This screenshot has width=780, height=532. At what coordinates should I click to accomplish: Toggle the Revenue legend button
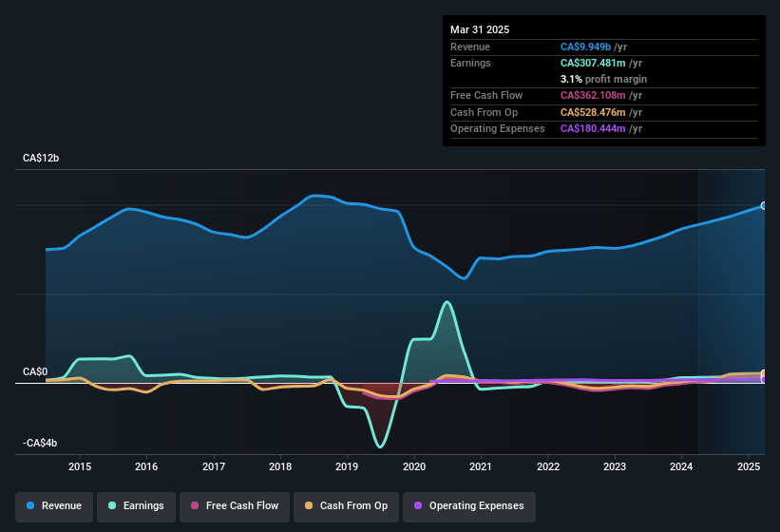tap(54, 506)
